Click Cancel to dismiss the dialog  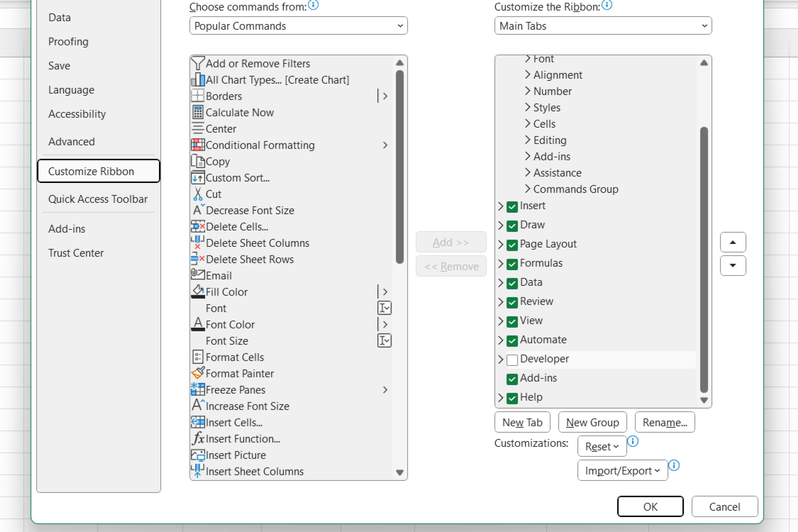pyautogui.click(x=725, y=506)
